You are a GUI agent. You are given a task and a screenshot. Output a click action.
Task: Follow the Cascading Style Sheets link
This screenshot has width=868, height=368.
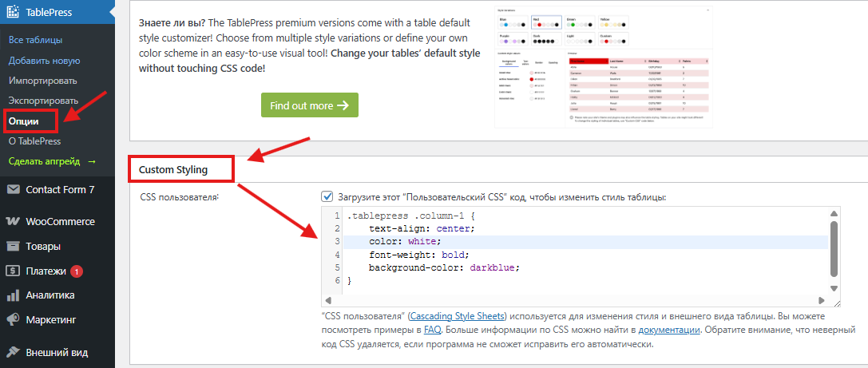pyautogui.click(x=458, y=316)
